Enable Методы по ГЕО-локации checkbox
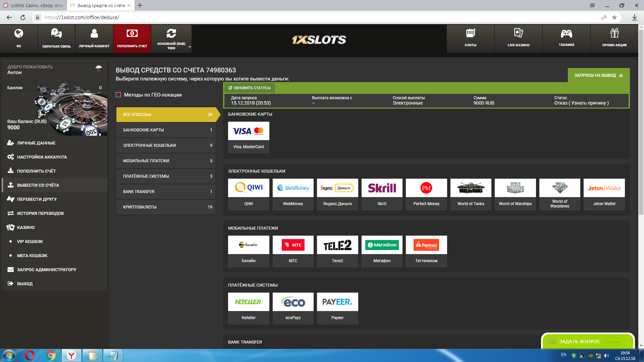The image size is (644, 362). pyautogui.click(x=118, y=95)
